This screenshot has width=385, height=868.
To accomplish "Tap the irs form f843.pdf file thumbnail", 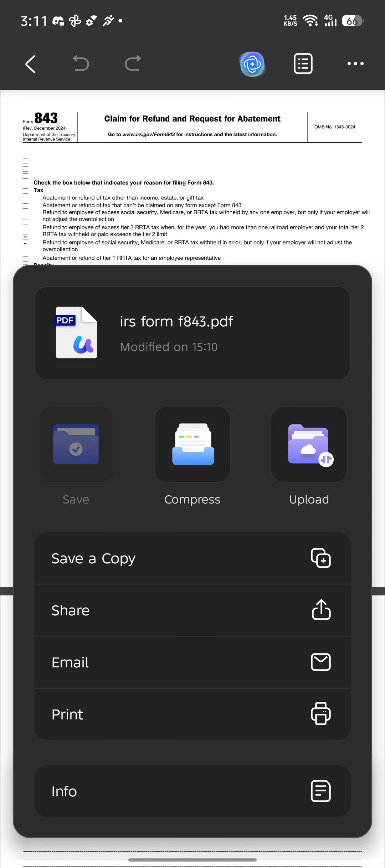I will (x=76, y=332).
